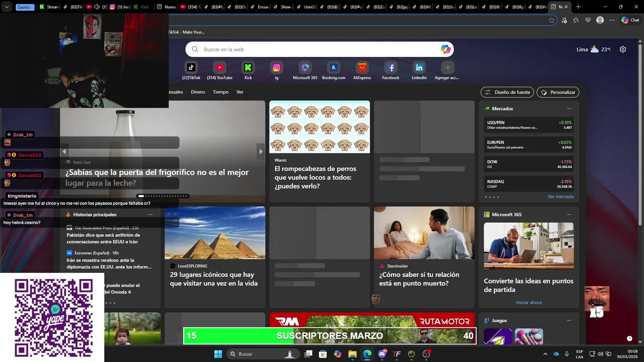This screenshot has height=362, width=644.
Task: Open new browser tab plus button
Action: click(578, 7)
